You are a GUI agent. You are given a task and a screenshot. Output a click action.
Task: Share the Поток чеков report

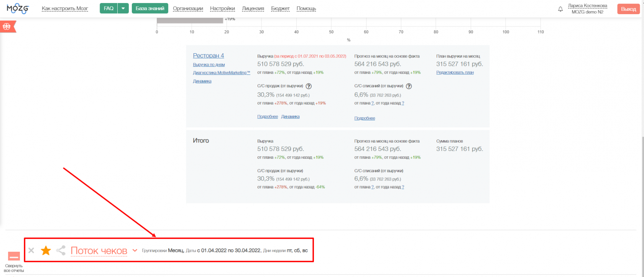[61, 251]
